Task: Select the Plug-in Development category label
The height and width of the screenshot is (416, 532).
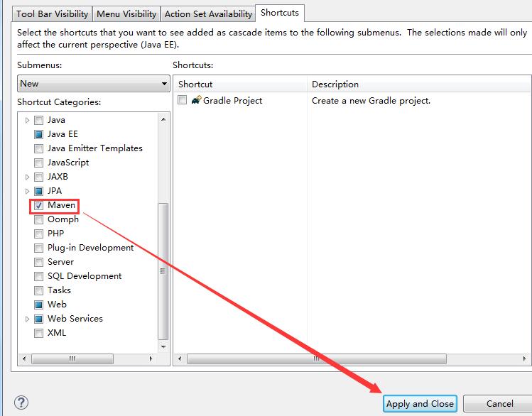Action: tap(90, 248)
